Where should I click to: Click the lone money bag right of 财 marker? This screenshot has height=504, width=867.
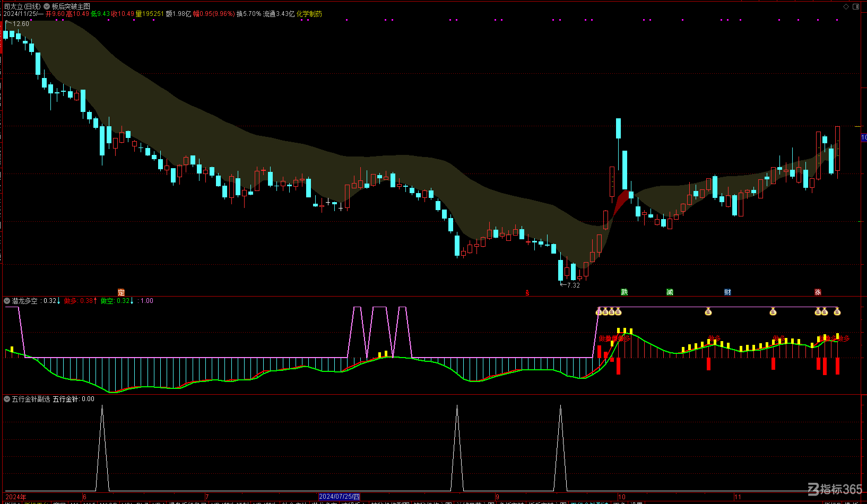[773, 311]
